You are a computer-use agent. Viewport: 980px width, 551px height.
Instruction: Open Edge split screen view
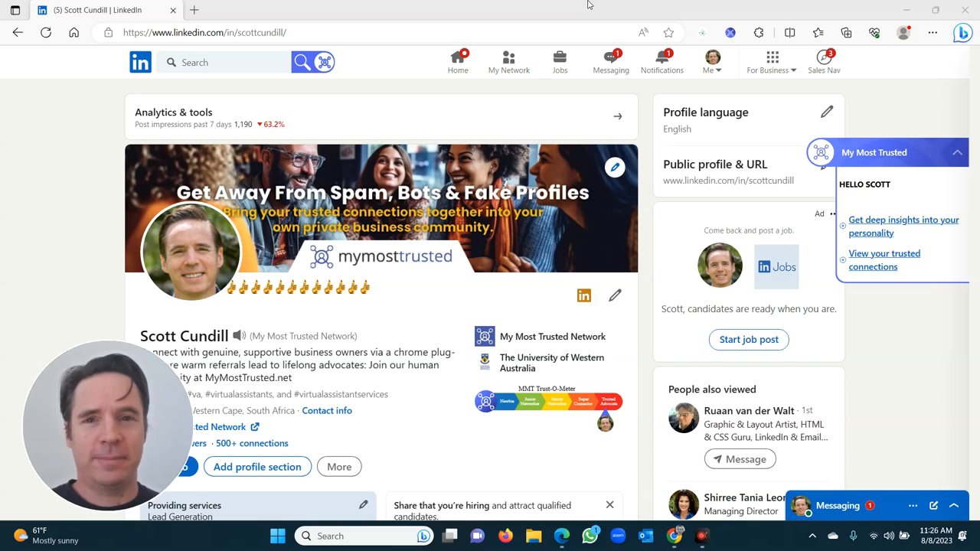[x=789, y=32]
